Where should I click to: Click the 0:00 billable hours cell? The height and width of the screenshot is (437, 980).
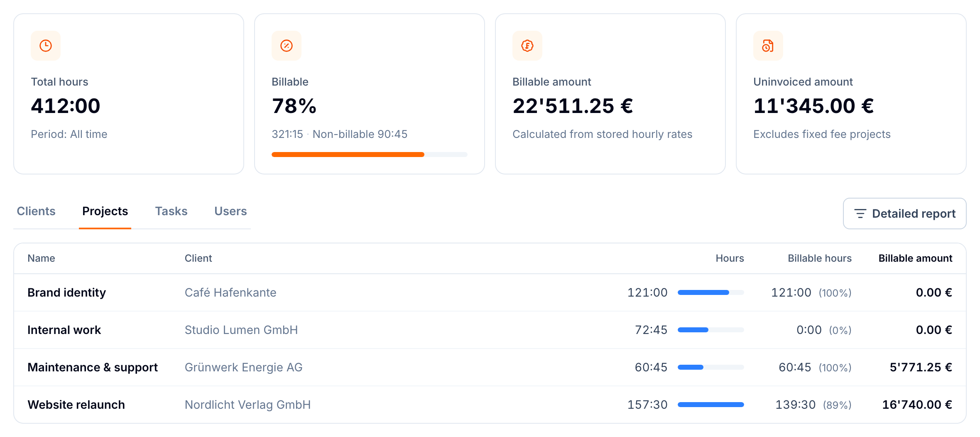click(x=809, y=330)
